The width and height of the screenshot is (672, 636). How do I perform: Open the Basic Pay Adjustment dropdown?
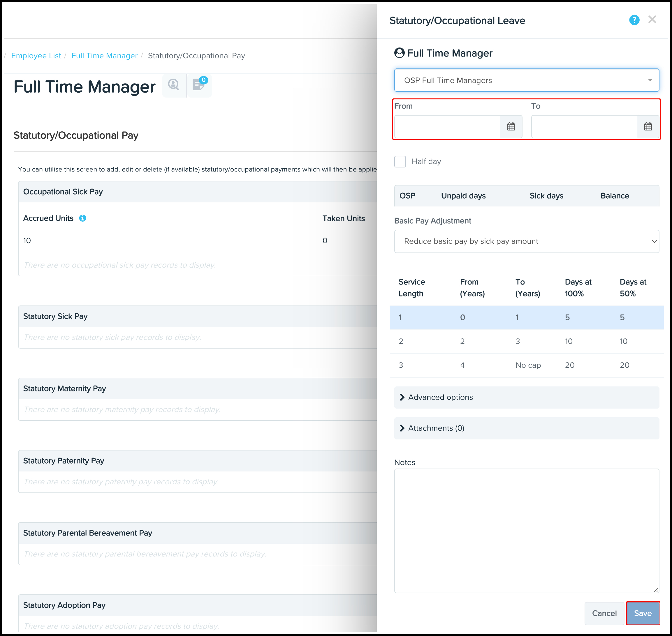[x=526, y=241]
